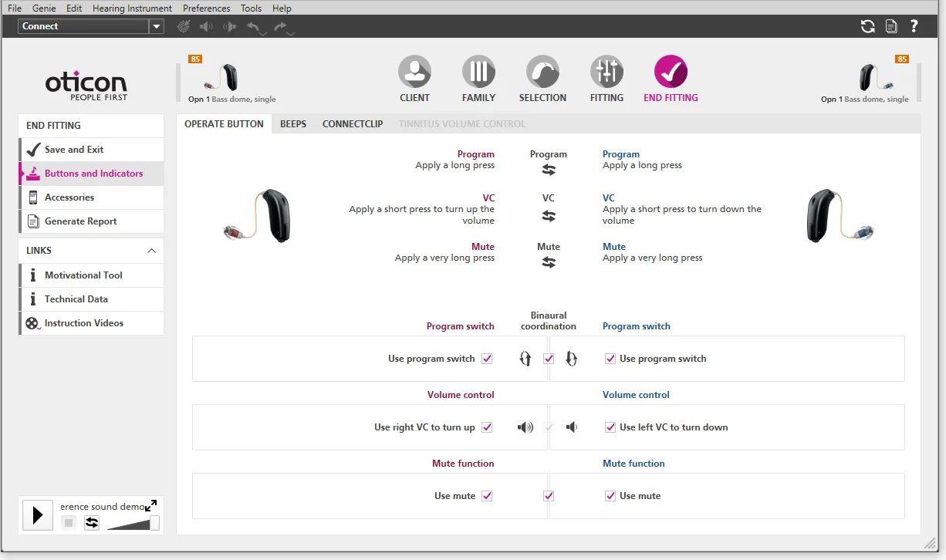This screenshot has width=946, height=560.
Task: Expand the sound demo panel
Action: point(151,505)
